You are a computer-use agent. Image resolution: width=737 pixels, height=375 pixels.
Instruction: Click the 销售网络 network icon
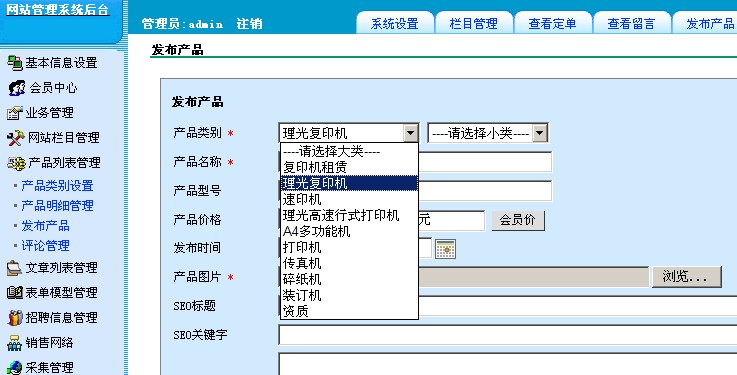(x=14, y=343)
